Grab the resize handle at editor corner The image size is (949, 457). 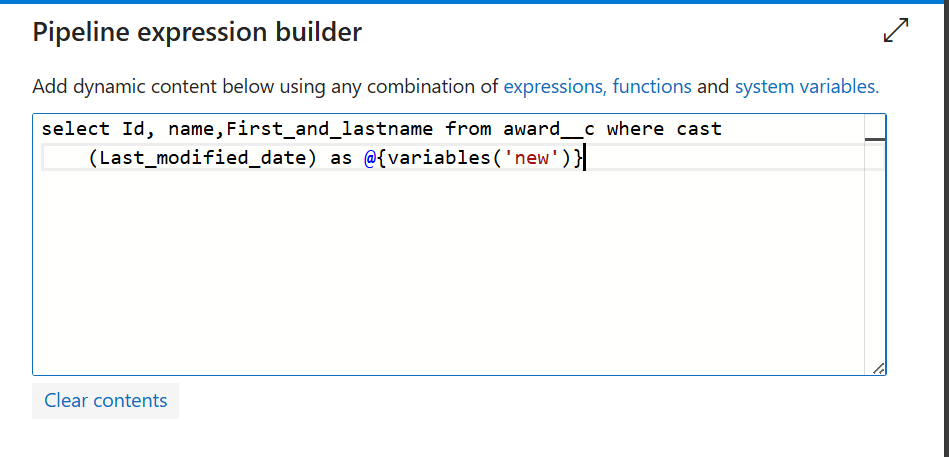tap(879, 368)
